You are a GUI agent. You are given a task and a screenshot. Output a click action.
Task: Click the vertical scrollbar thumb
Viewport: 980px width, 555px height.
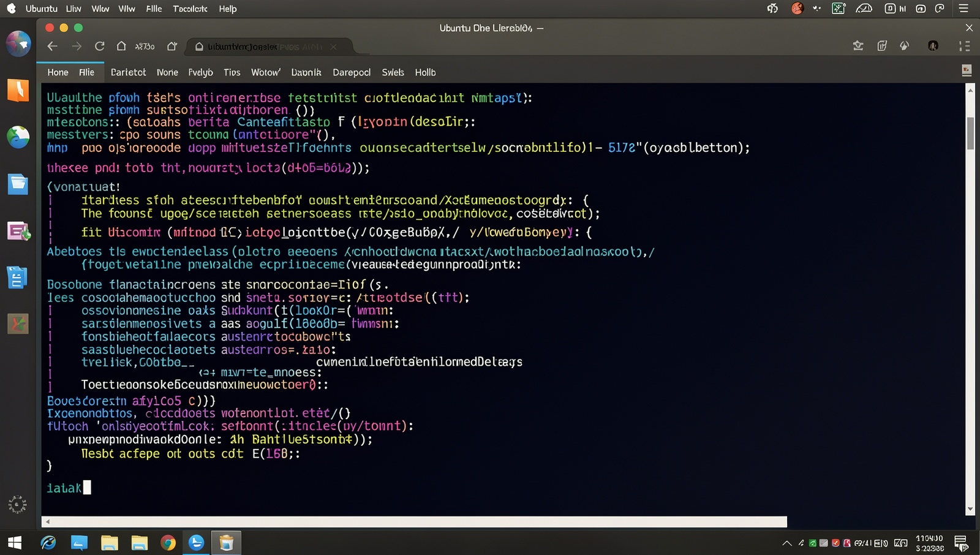[x=970, y=132]
